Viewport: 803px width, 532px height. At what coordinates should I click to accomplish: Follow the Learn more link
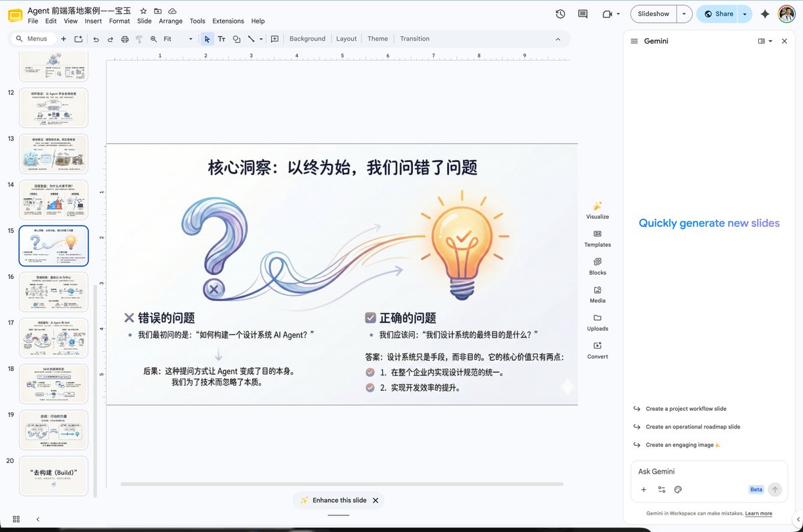758,513
